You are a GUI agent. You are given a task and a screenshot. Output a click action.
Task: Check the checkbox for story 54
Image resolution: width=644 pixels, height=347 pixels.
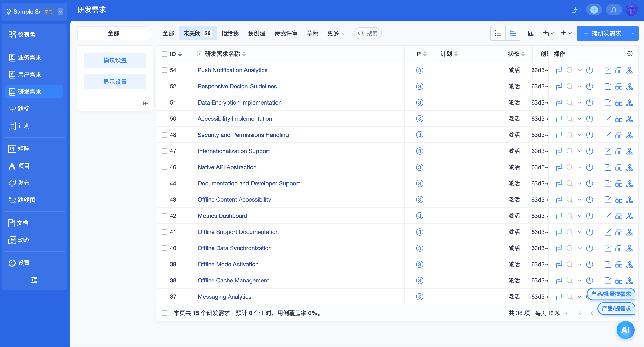pyautogui.click(x=164, y=70)
